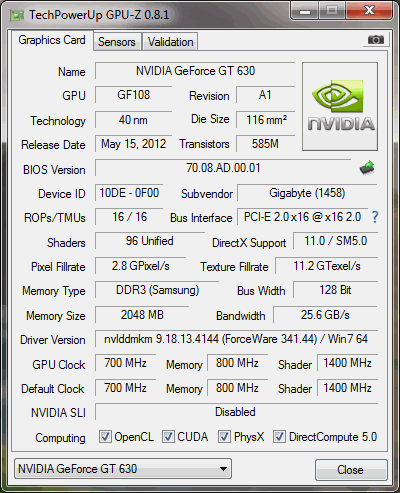
Task: Click the Die Size value 116 mm²
Action: 266,119
